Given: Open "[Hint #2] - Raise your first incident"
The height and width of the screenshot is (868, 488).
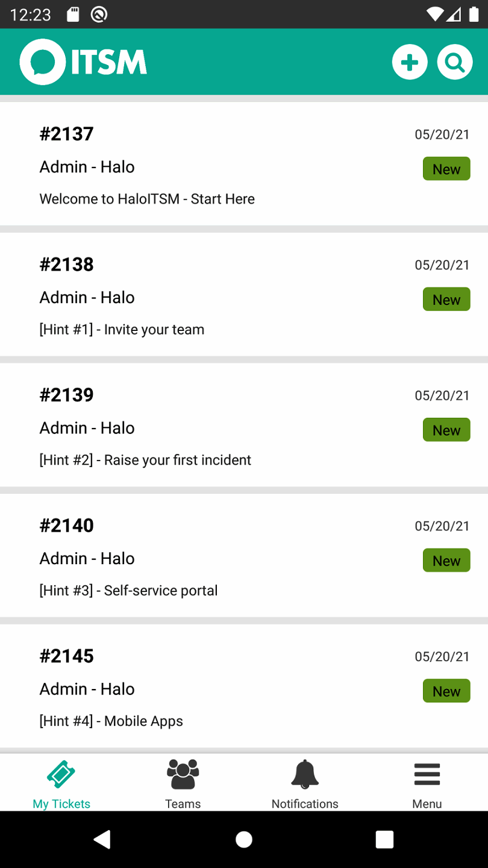Looking at the screenshot, I should pyautogui.click(x=145, y=460).
